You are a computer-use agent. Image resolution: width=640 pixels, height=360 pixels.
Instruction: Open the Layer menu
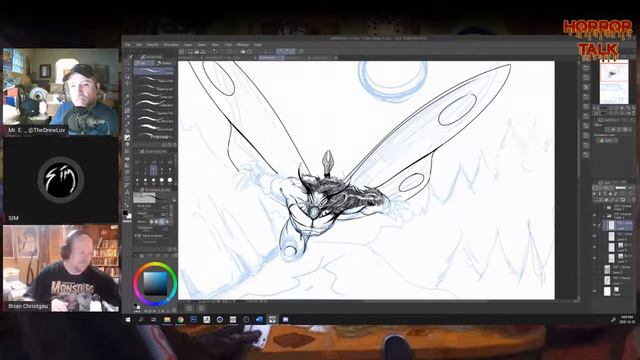point(188,45)
